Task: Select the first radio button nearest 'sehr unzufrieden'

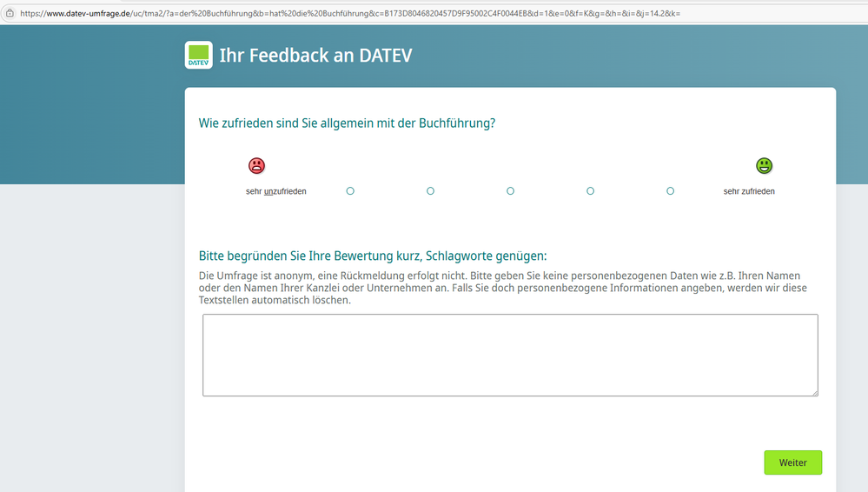Action: click(350, 191)
